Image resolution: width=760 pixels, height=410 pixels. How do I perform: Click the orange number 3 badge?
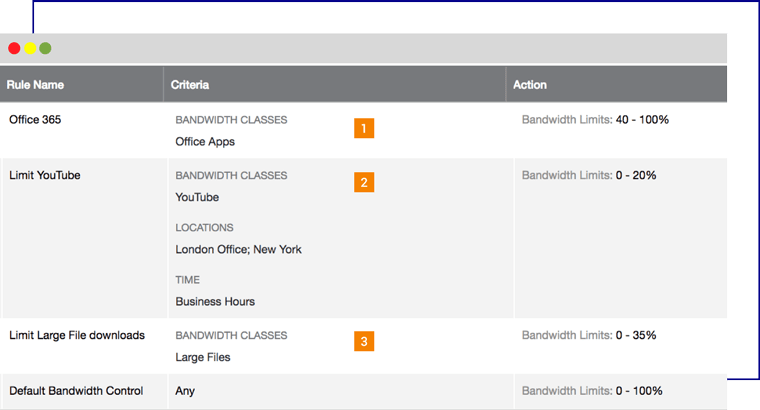363,342
